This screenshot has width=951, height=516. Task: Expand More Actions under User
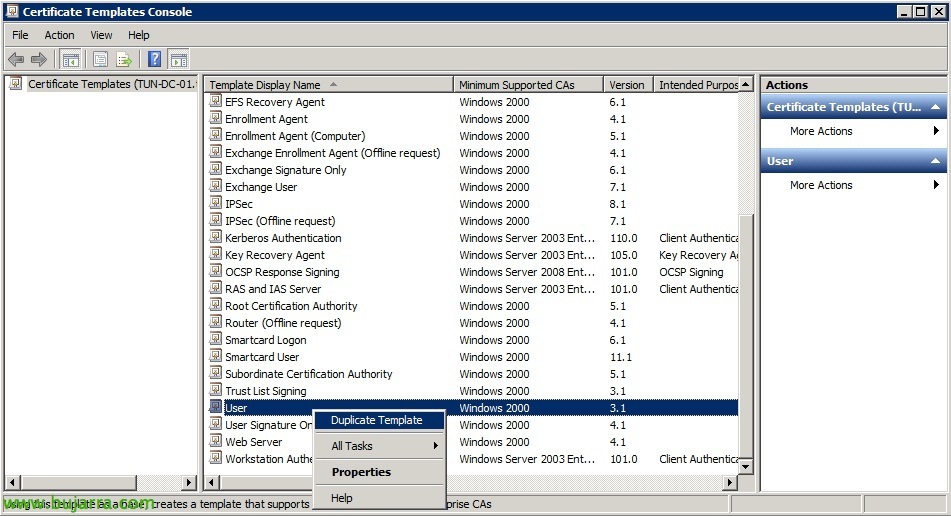click(x=853, y=185)
